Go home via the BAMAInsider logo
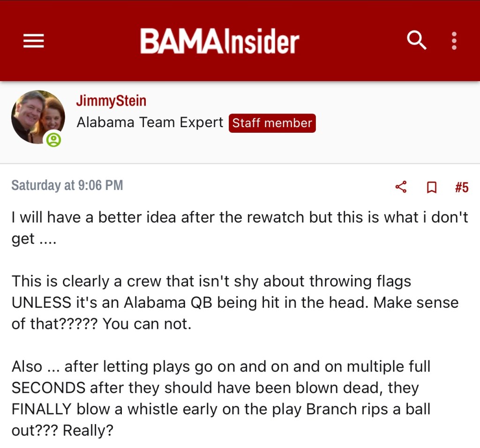 coord(219,41)
